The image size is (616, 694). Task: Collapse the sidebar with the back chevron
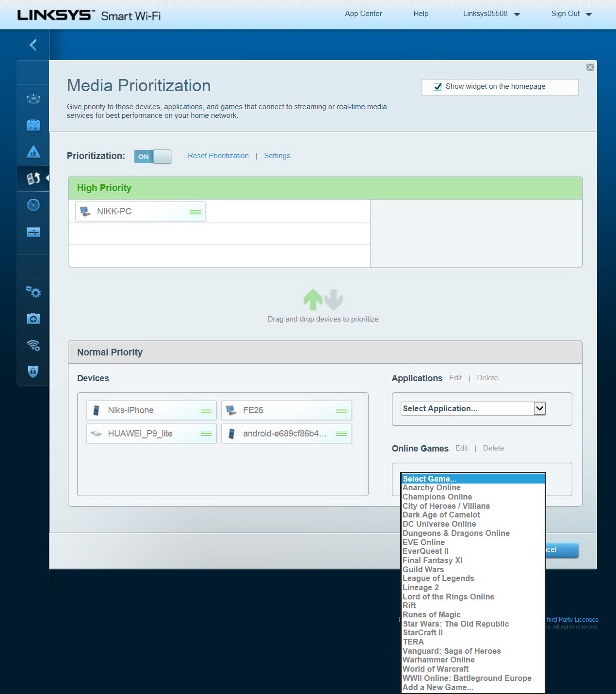click(33, 45)
